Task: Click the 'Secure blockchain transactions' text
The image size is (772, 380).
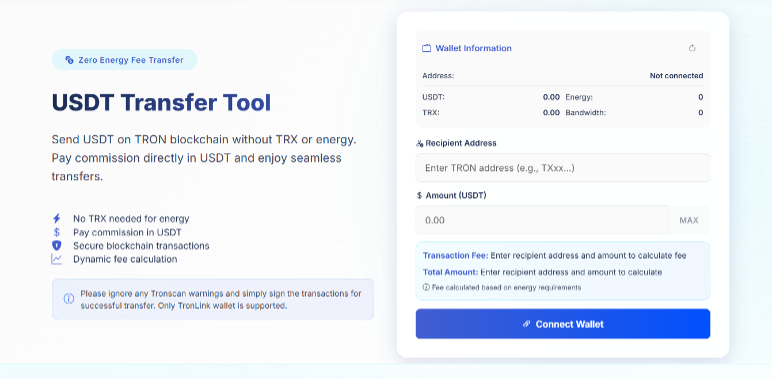Action: 141,246
